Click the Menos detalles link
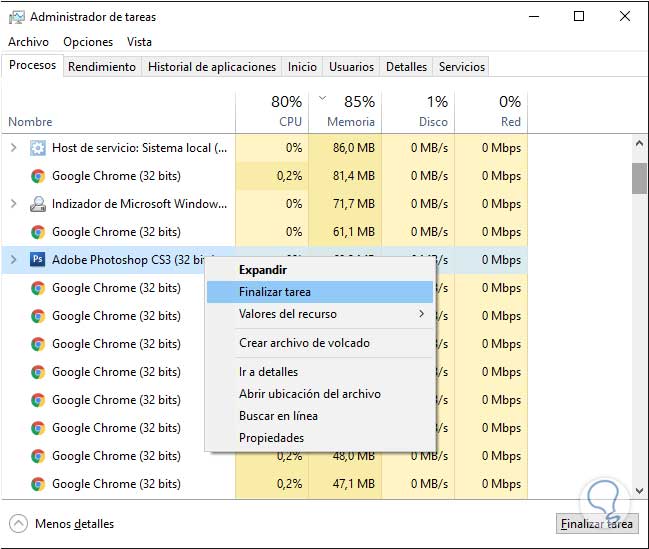The height and width of the screenshot is (549, 649). (74, 523)
